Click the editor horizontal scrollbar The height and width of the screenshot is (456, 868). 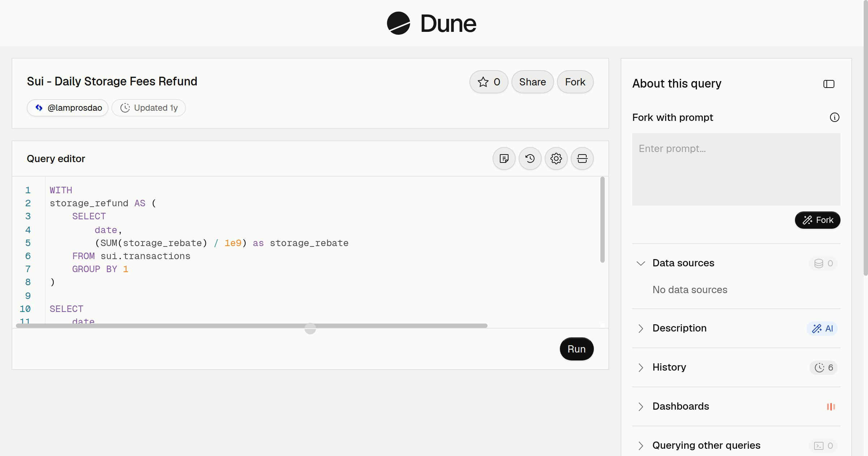252,326
